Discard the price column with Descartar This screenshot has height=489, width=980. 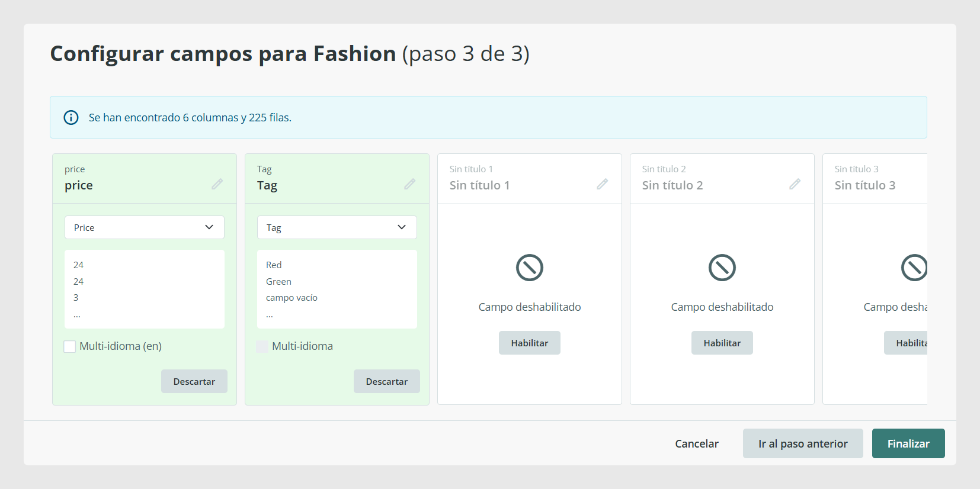click(194, 381)
